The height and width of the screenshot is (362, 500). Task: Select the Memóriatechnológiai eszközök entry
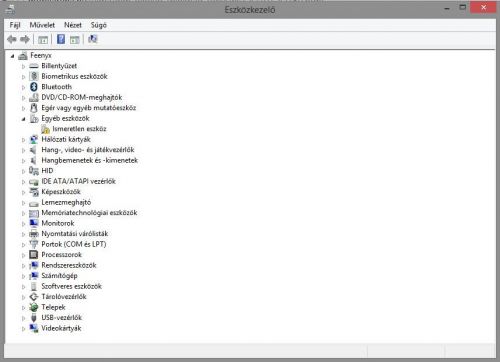click(x=89, y=213)
